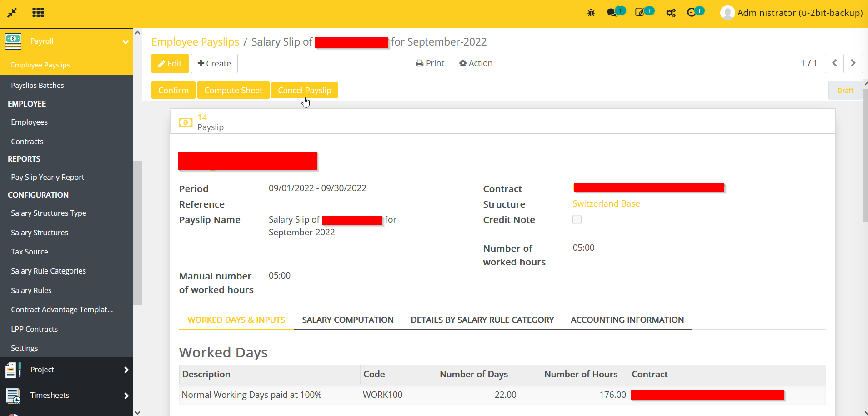
Task: Click the Administrator user avatar
Action: 727,13
